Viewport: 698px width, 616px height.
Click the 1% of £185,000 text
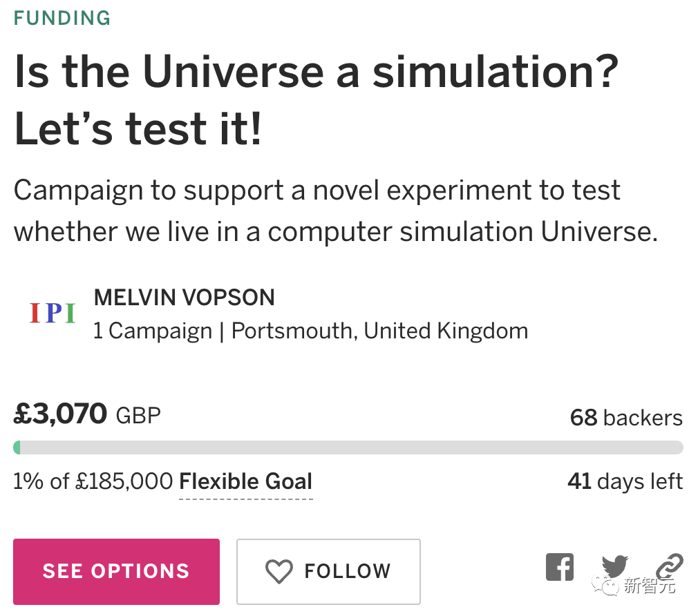tap(93, 481)
